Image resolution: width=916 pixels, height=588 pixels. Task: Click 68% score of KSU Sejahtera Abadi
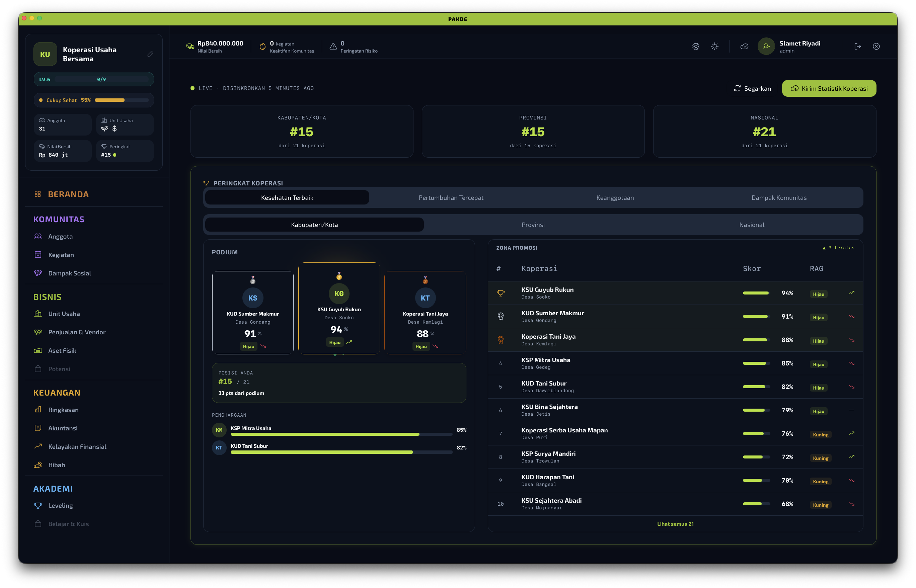pyautogui.click(x=787, y=504)
